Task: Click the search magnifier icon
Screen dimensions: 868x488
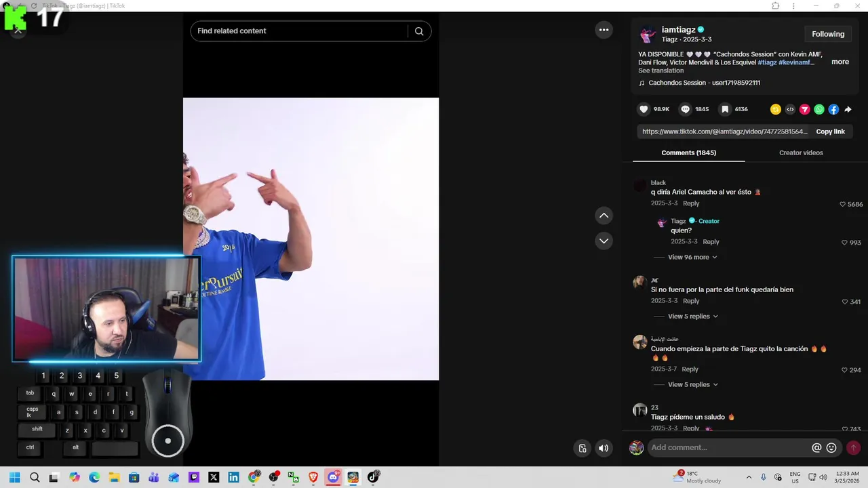Action: tap(419, 31)
